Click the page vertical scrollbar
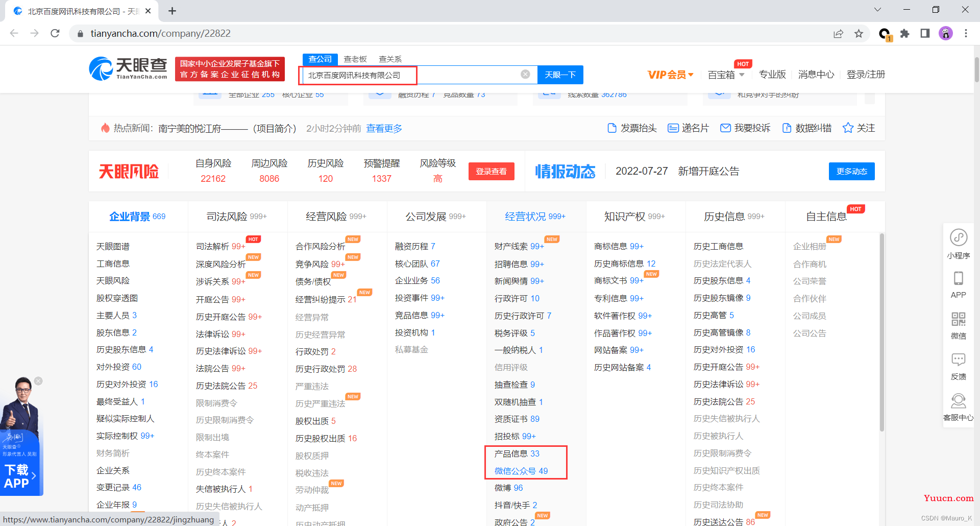Screen dimensions: 980x526 (976, 69)
